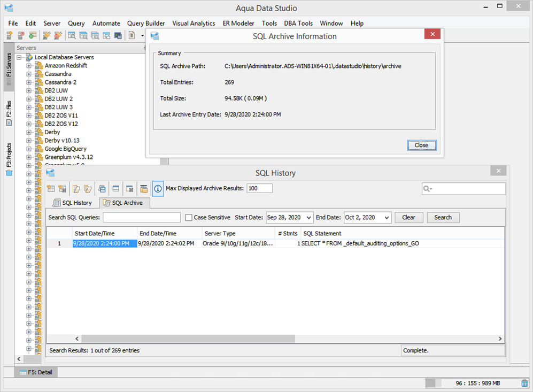Expand the Cassandra 2 tree node
This screenshot has width=533, height=392.
coord(29,82)
